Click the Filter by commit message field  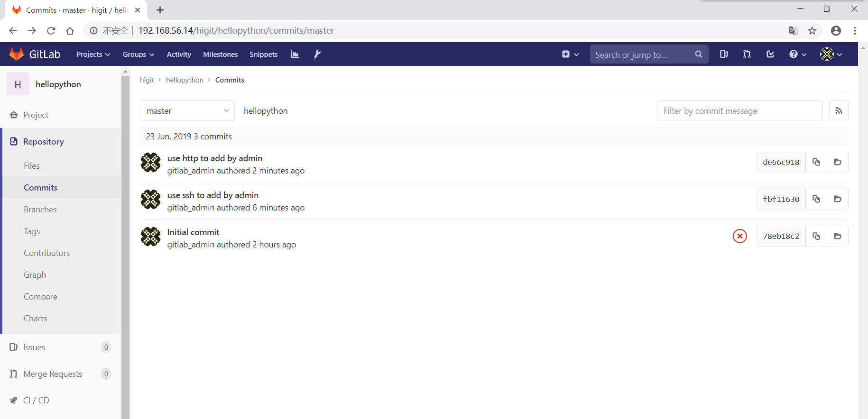click(x=739, y=111)
